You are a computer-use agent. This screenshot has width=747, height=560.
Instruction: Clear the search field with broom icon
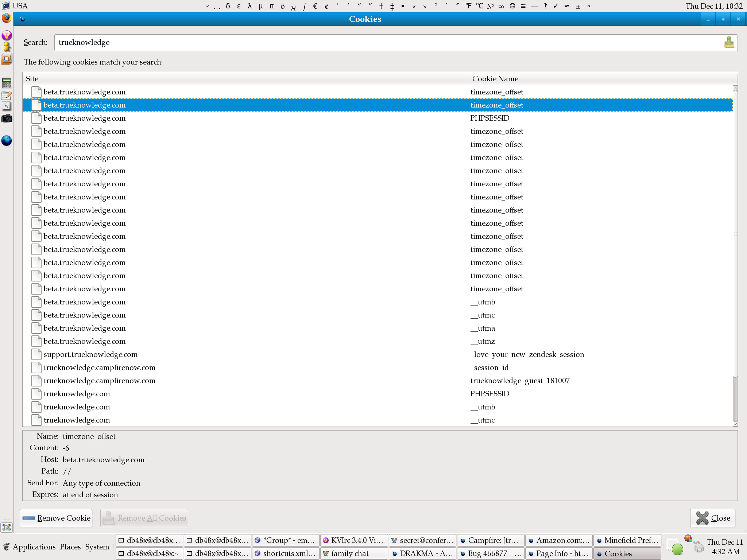click(729, 43)
